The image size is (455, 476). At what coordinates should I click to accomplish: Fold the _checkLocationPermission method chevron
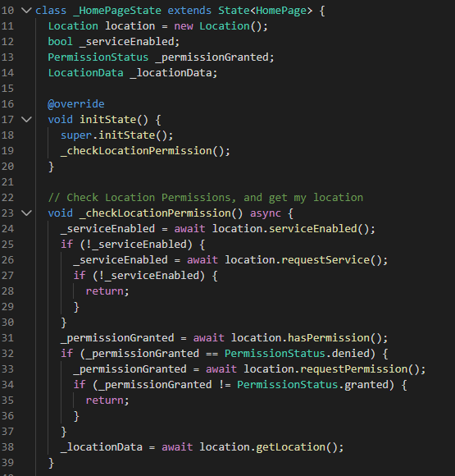click(x=27, y=213)
